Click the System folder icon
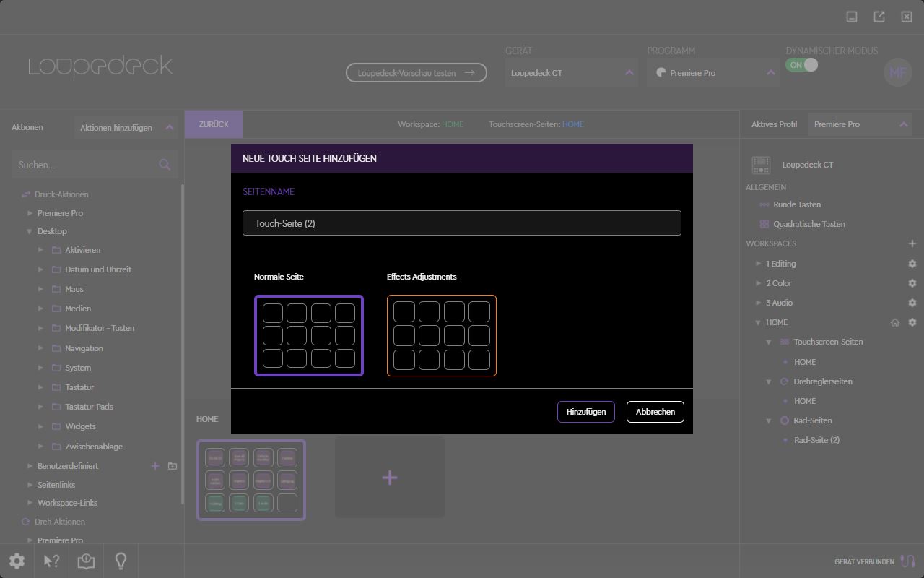This screenshot has height=578, width=924. (56, 368)
